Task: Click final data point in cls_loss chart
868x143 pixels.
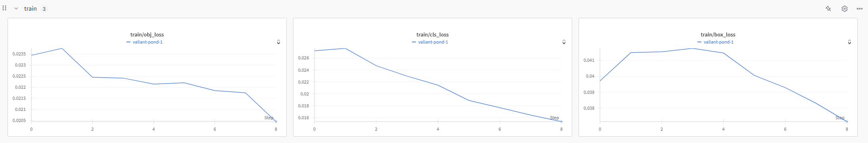Action: [x=561, y=122]
